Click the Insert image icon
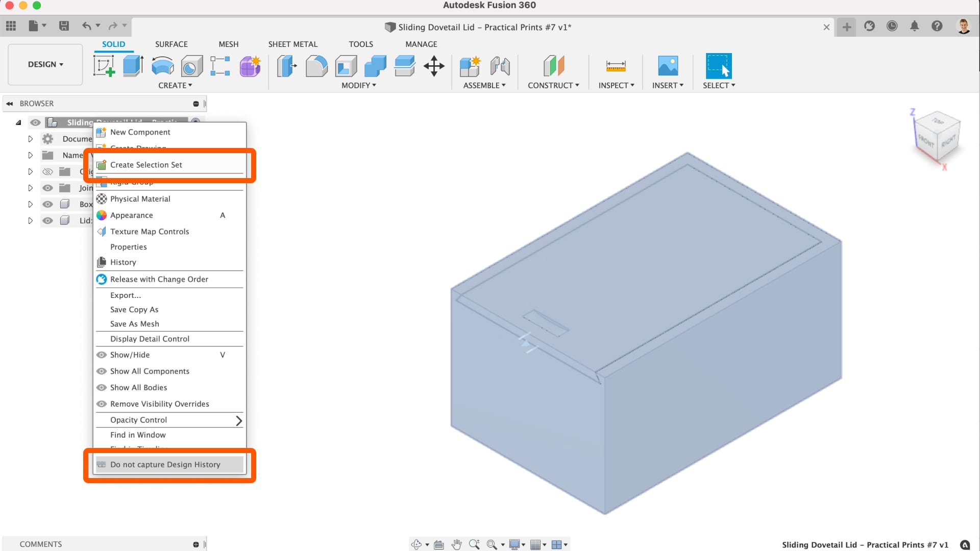The width and height of the screenshot is (980, 551). [x=668, y=66]
